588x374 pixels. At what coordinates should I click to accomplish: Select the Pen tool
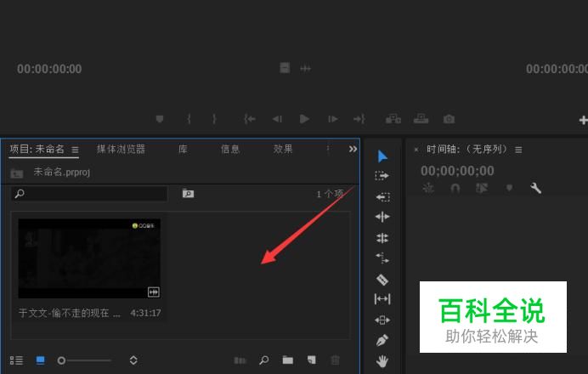coord(382,341)
